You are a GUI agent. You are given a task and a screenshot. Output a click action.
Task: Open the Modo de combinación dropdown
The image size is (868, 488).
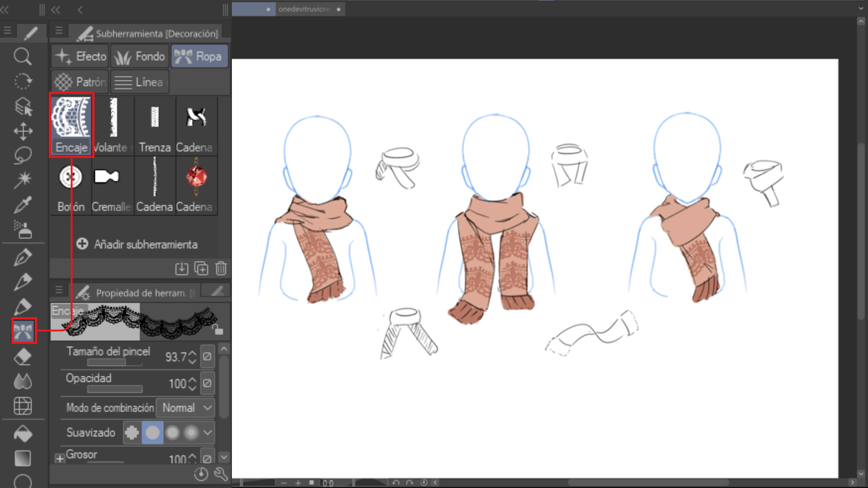(185, 408)
